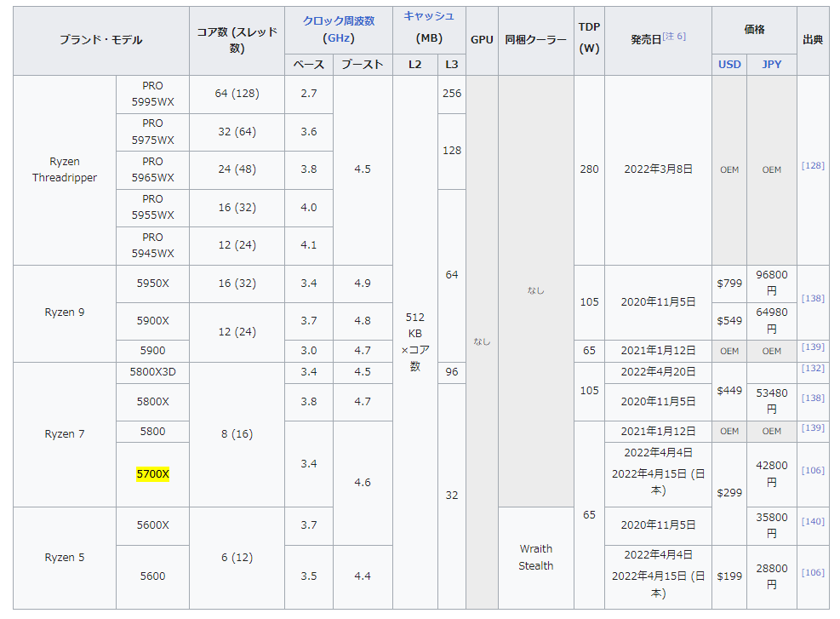Select the PRO 5945WX model cell
Image resolution: width=840 pixels, height=619 pixels.
[x=152, y=245]
